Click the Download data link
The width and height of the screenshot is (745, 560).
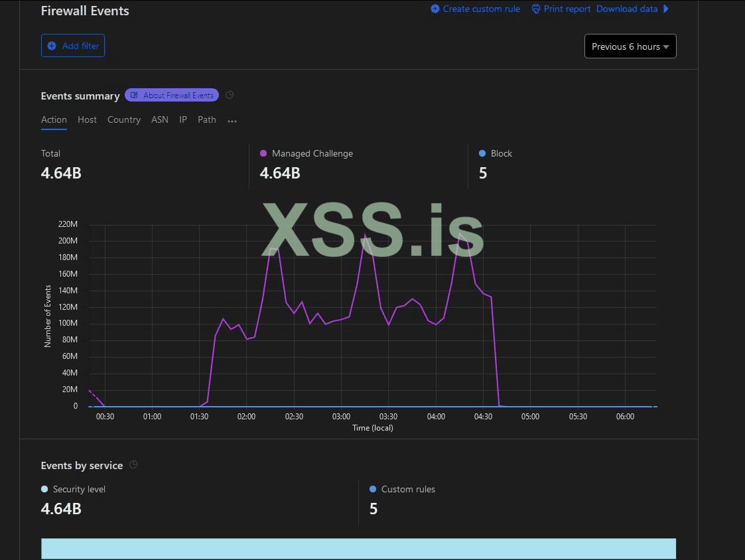pyautogui.click(x=627, y=9)
